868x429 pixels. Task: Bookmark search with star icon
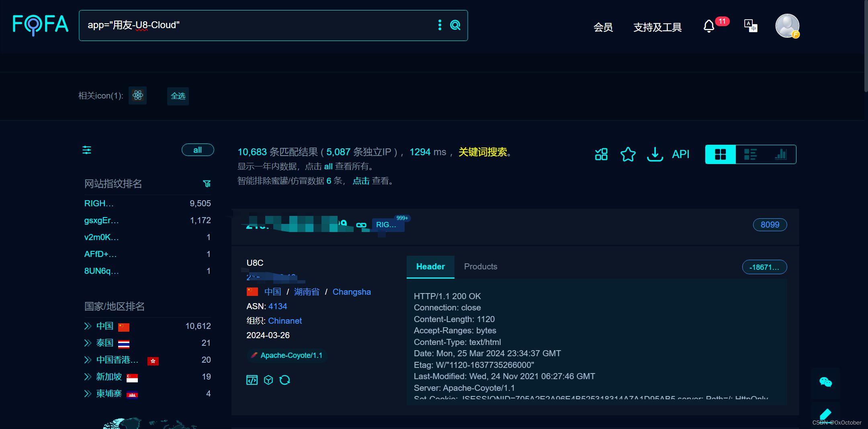[x=628, y=154]
